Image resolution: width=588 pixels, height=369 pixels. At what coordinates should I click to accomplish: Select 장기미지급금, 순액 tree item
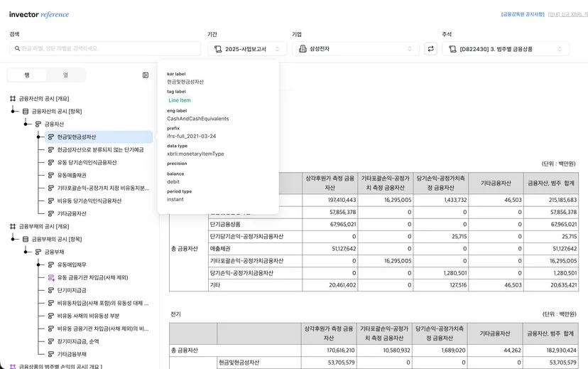click(78, 341)
